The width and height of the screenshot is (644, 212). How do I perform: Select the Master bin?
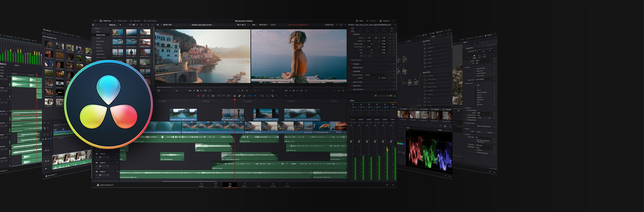click(97, 29)
